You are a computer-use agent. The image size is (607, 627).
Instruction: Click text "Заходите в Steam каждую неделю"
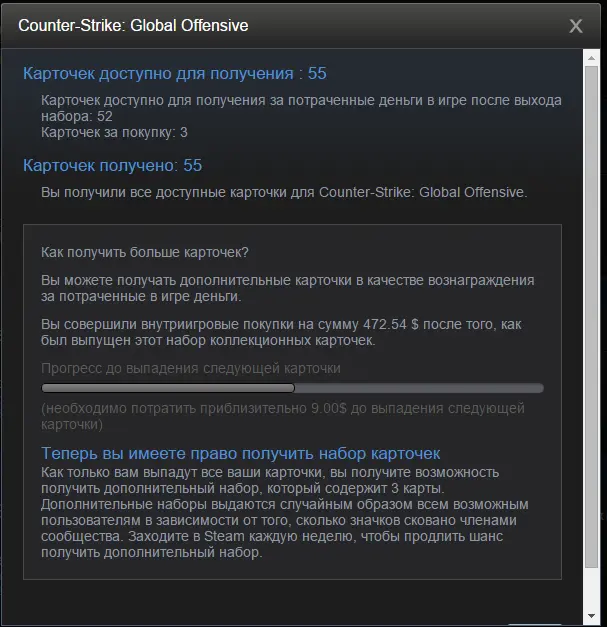(x=242, y=536)
